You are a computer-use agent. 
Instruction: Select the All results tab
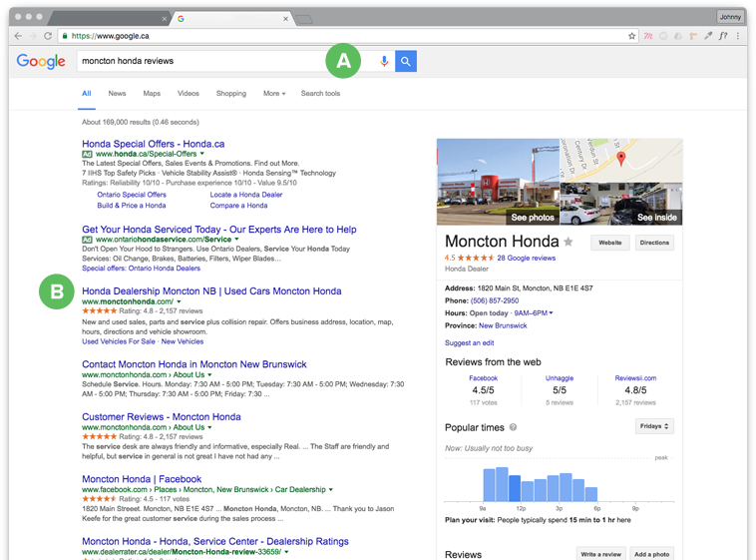[87, 94]
